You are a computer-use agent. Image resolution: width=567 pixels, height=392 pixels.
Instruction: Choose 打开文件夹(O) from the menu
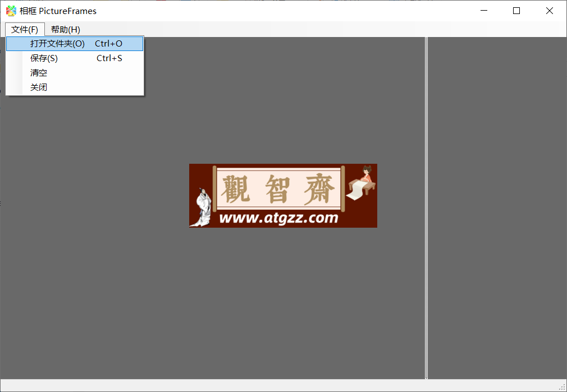pyautogui.click(x=75, y=44)
